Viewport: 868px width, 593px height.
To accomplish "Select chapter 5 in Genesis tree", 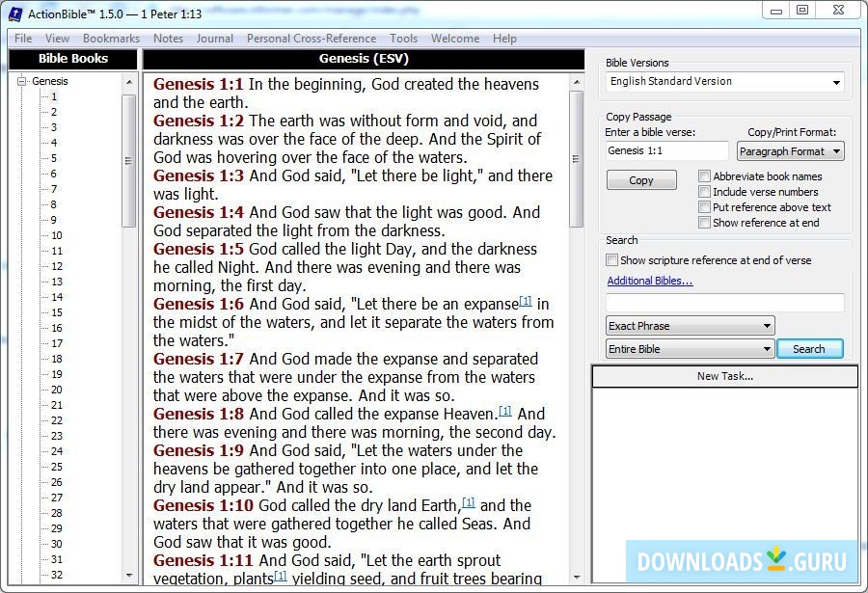I will click(x=54, y=158).
